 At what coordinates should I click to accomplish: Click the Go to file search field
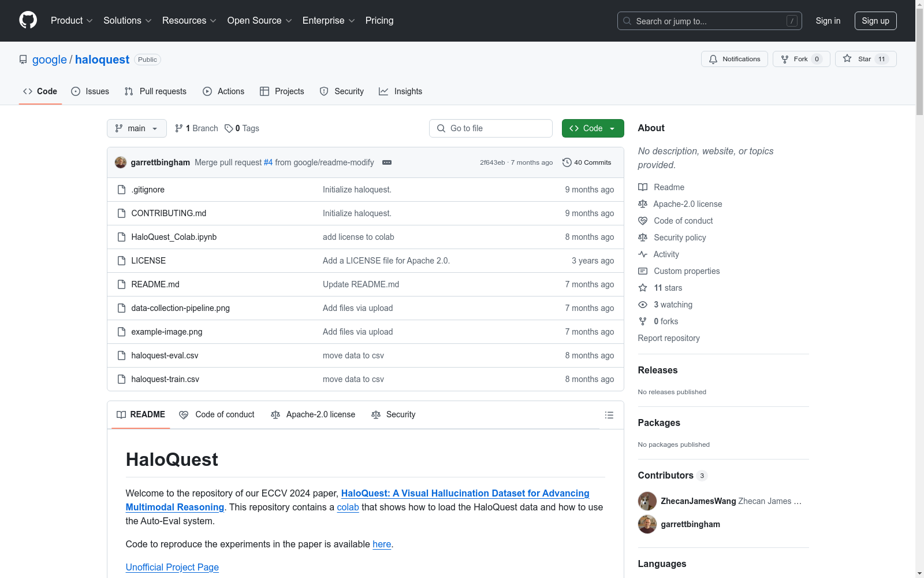491,128
